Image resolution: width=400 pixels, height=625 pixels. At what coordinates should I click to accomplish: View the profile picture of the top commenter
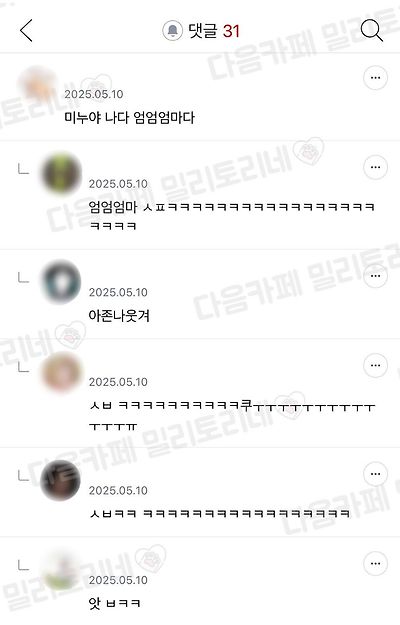tap(38, 86)
